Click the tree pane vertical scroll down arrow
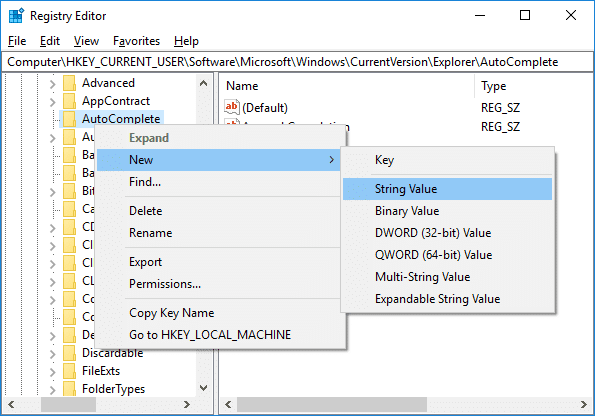Screen dimensions: 595x416 click(x=204, y=388)
